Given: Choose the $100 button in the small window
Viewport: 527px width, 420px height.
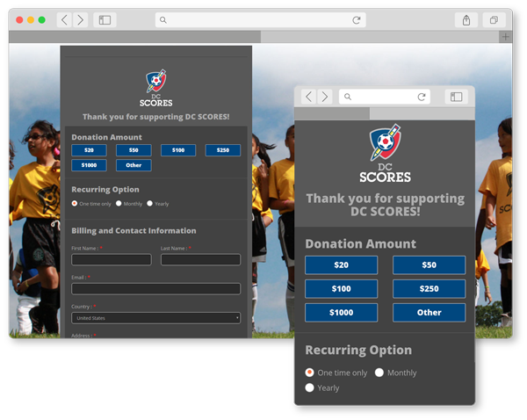Looking at the screenshot, I should pos(341,289).
